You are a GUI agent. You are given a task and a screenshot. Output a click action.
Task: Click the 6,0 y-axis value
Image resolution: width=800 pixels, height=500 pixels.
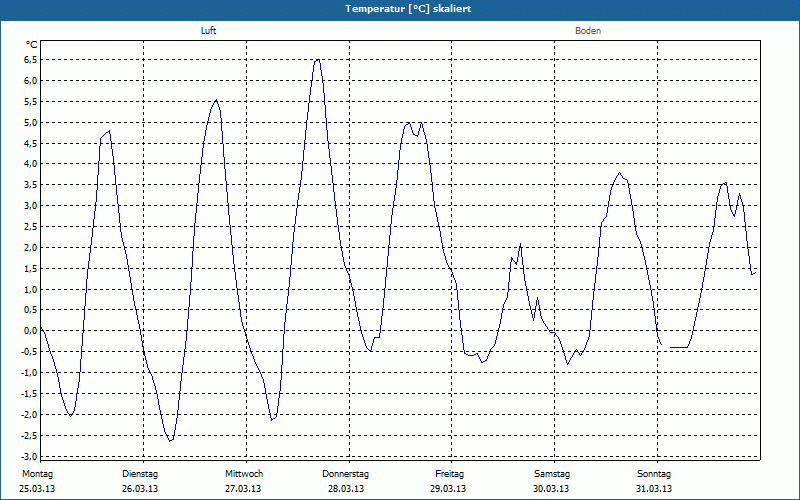tap(31, 81)
